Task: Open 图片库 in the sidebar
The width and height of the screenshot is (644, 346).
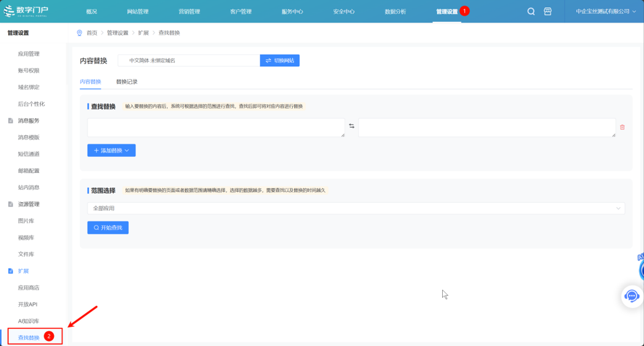Action: click(x=26, y=221)
